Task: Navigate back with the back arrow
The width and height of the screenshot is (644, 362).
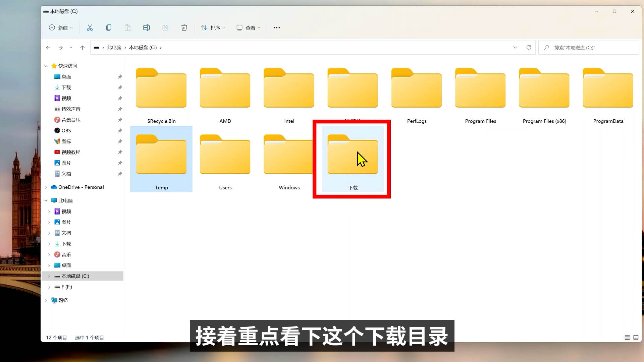Action: [48, 47]
